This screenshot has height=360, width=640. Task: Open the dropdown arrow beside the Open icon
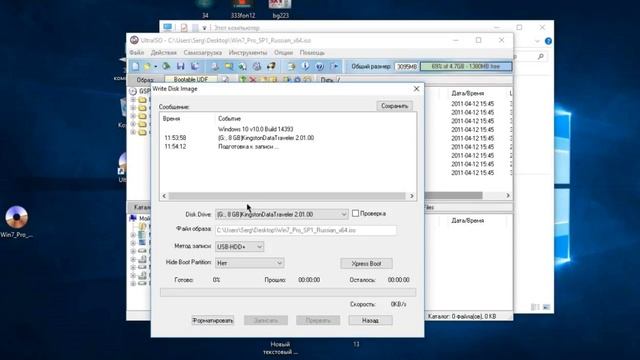click(x=155, y=67)
